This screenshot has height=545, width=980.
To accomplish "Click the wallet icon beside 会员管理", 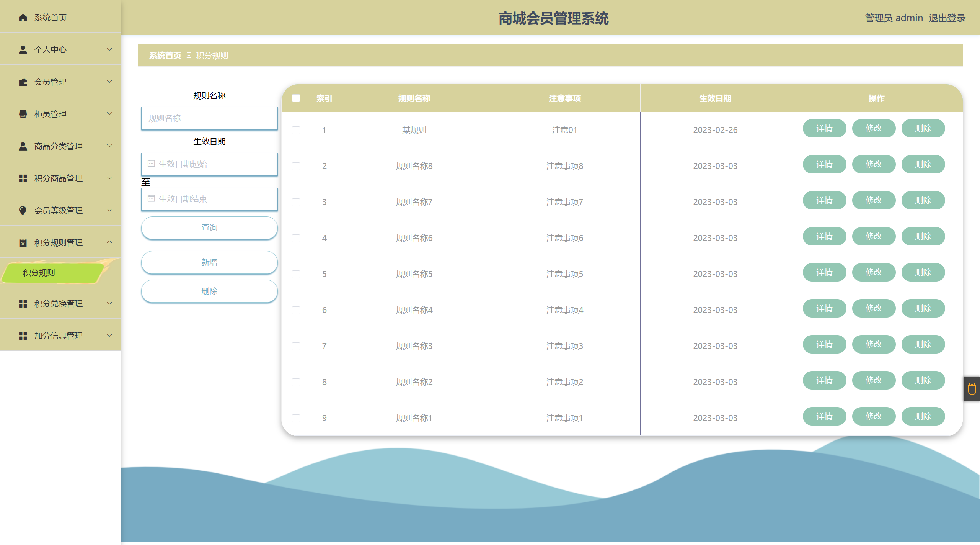I will pos(23,82).
